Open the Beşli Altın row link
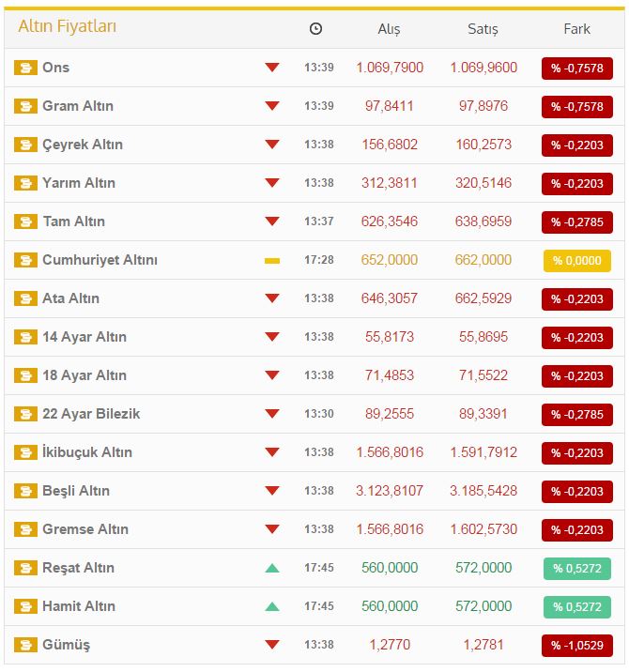Viewport: 629px width, 672px height. (x=76, y=491)
